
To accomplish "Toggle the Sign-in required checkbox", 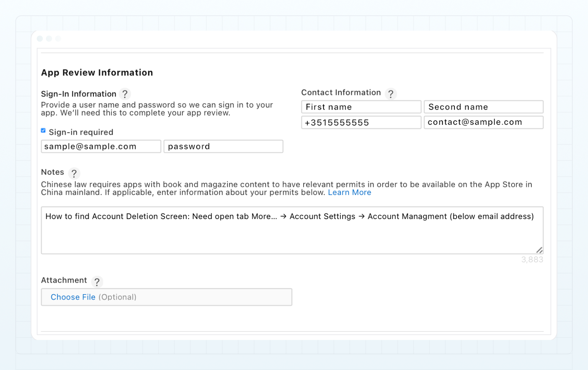I will (x=43, y=131).
